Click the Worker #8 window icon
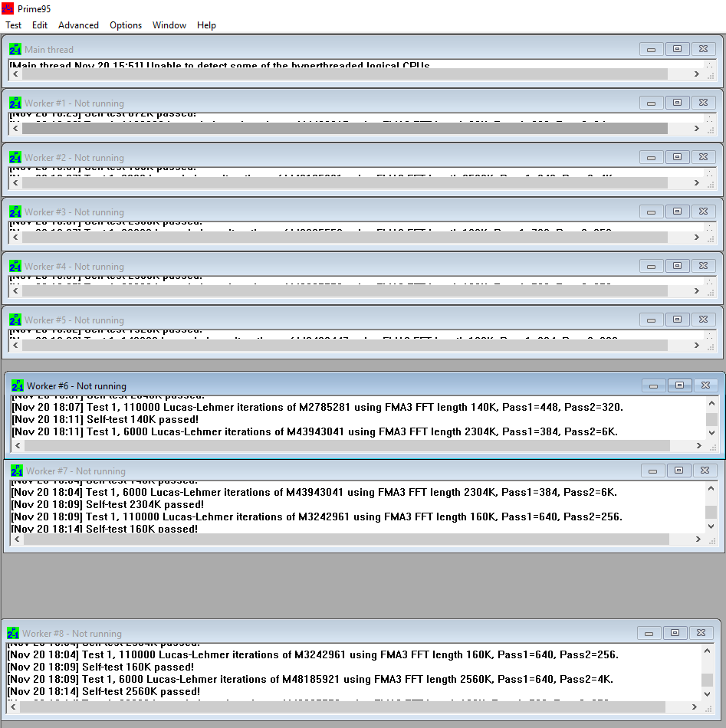 (12, 633)
